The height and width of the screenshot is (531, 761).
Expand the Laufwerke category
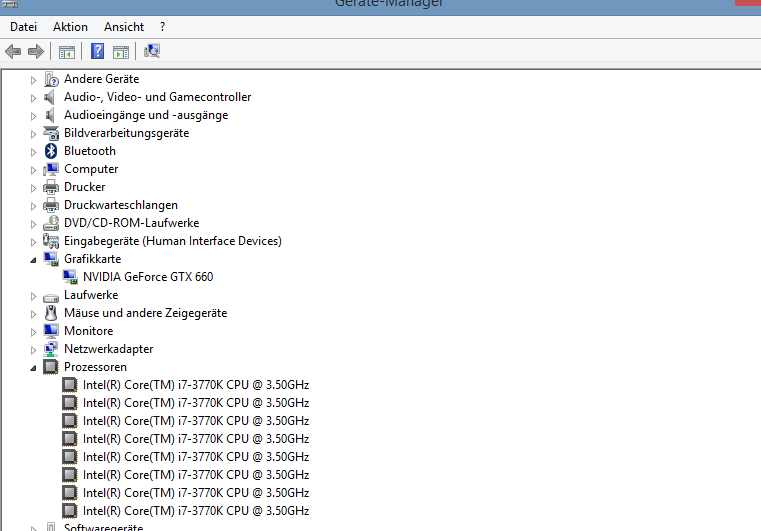coord(33,296)
